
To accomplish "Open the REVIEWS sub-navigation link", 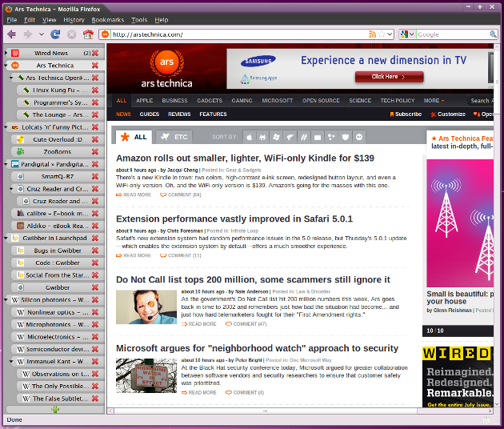I will [179, 114].
